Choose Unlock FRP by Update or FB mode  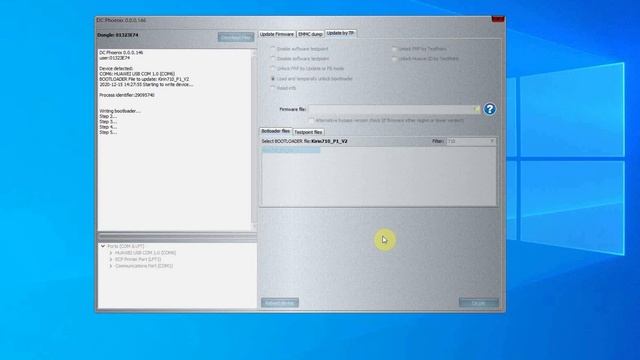click(x=273, y=69)
